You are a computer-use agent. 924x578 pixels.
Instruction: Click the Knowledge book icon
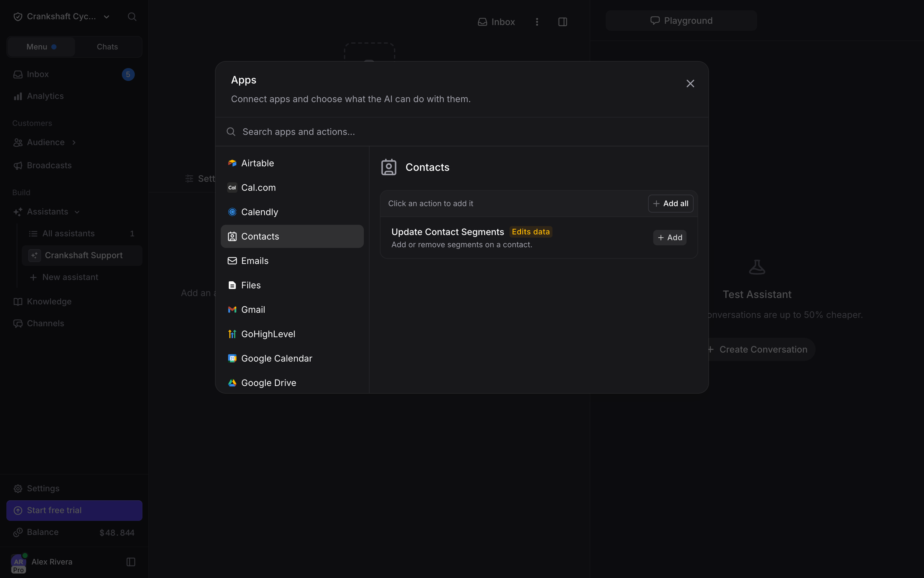(x=18, y=302)
